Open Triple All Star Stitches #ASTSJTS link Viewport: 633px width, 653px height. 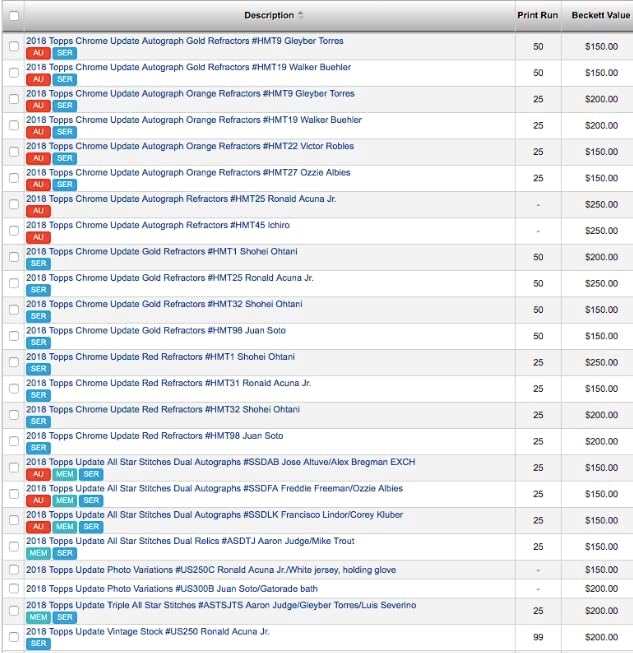[x=221, y=605]
